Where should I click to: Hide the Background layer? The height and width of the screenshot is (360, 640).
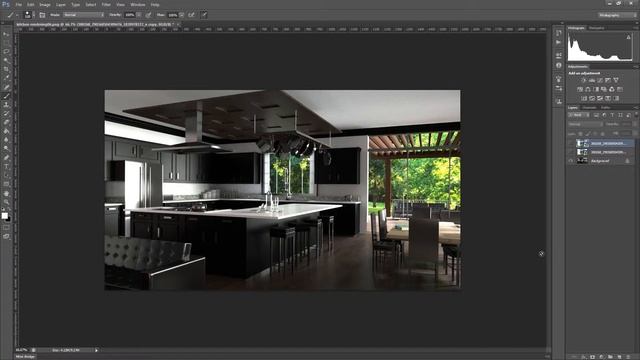point(571,161)
